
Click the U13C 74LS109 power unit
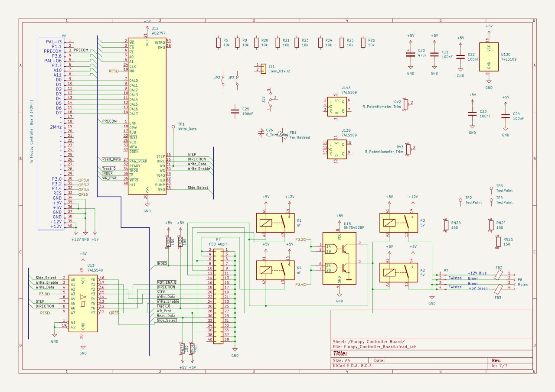coord(489,56)
